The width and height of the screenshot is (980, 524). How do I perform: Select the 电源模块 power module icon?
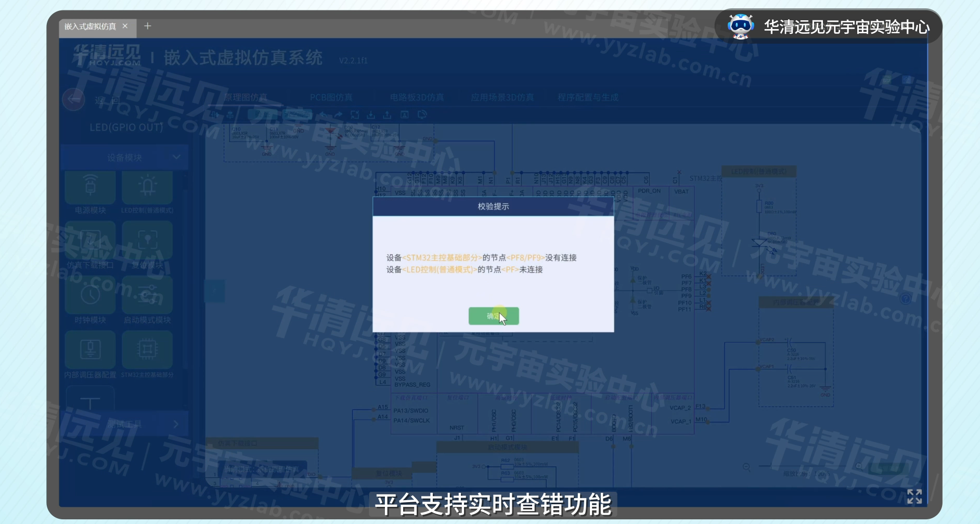[91, 187]
